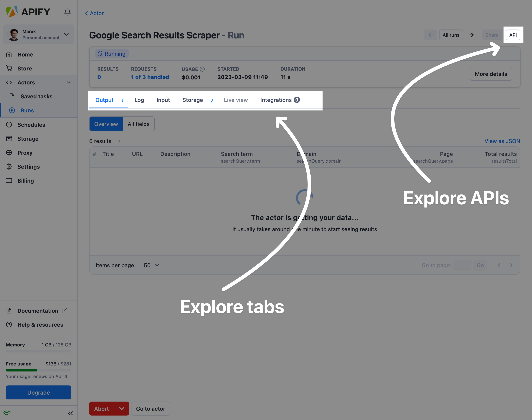Collapse the Actors sidebar section
Viewport: 532px width, 420px height.
pyautogui.click(x=68, y=82)
